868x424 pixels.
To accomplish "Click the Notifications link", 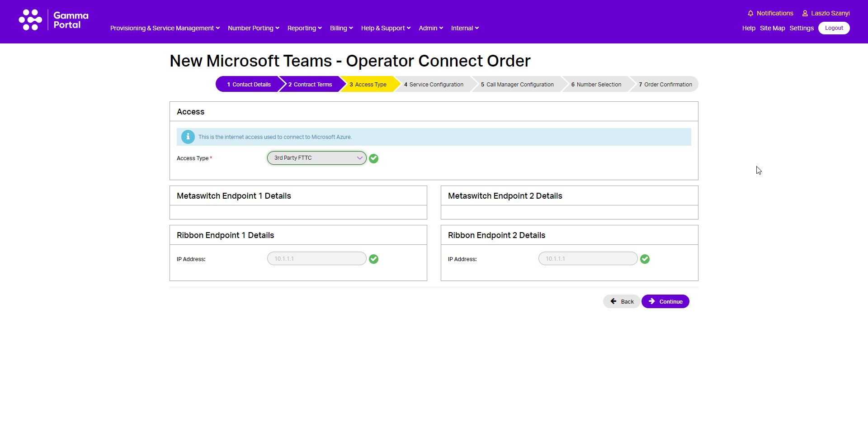I will point(775,13).
